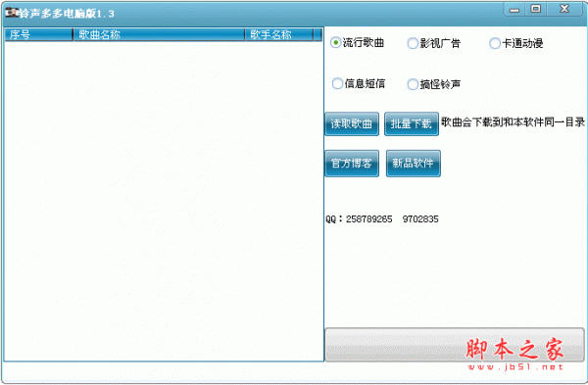Switch to 搞怪铃声 category

434,84
